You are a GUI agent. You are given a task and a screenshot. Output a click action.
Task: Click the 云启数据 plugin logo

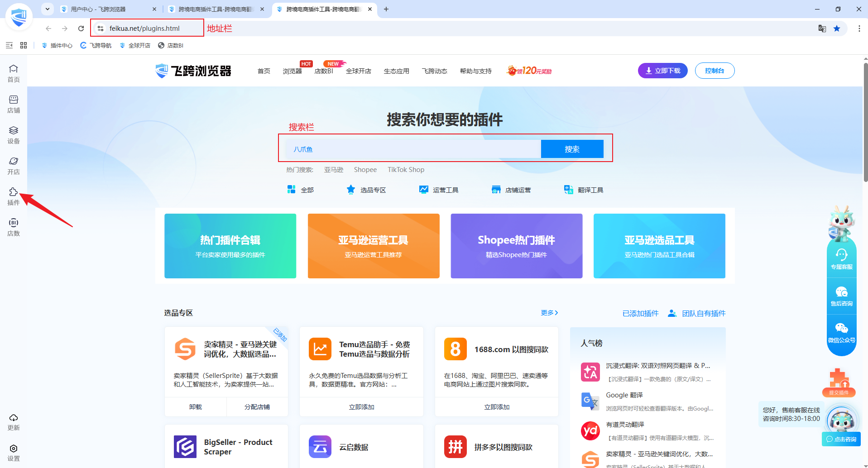point(320,447)
